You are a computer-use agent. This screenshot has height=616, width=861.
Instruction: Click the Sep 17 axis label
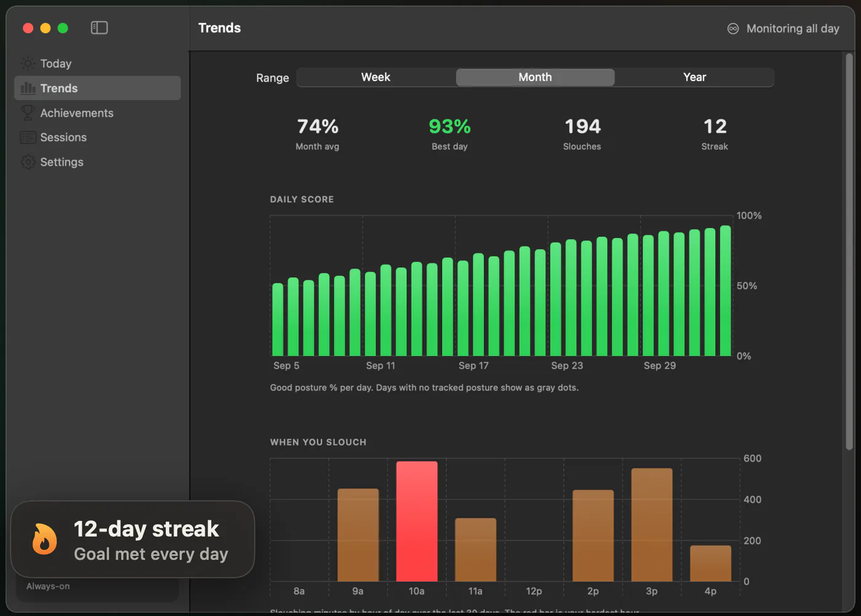click(474, 366)
